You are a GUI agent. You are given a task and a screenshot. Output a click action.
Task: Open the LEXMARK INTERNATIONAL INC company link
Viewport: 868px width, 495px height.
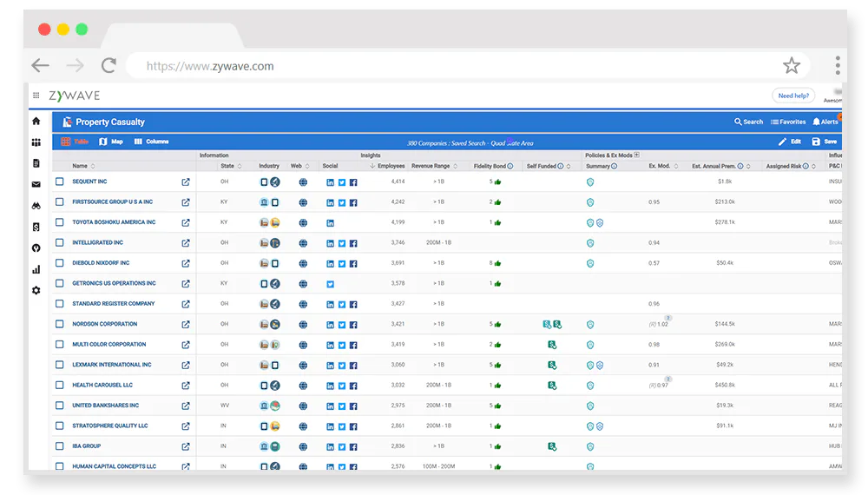point(112,365)
